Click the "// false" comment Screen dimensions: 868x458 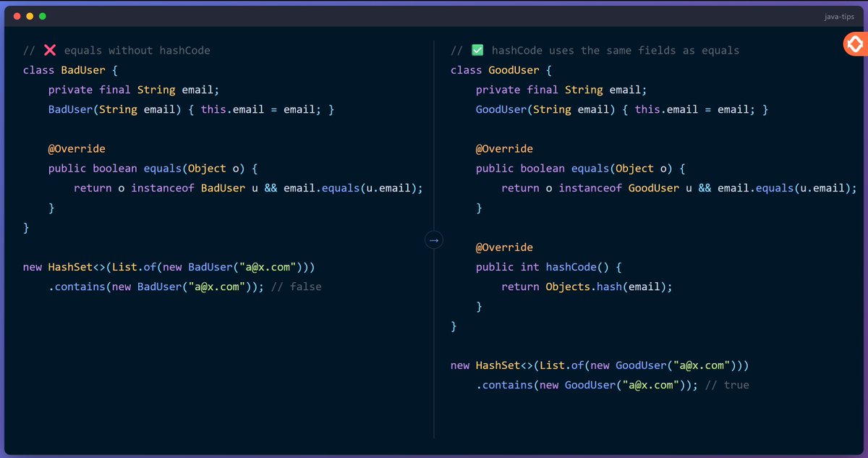[296, 287]
